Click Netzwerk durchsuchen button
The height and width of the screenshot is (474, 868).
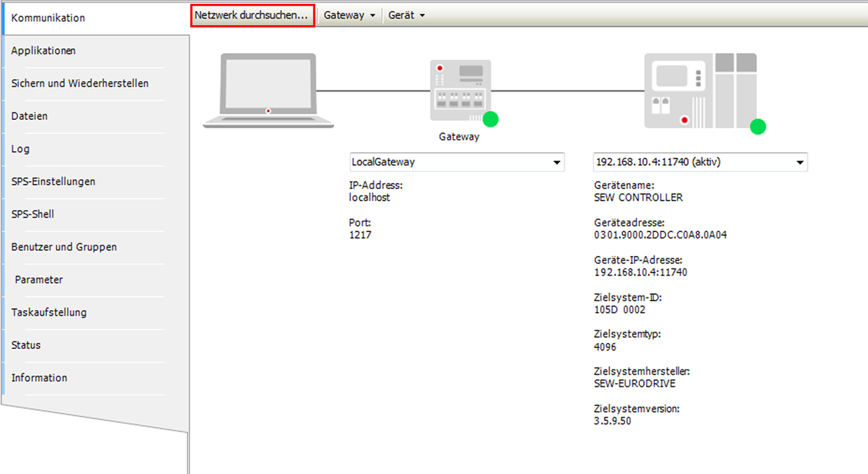[x=252, y=15]
